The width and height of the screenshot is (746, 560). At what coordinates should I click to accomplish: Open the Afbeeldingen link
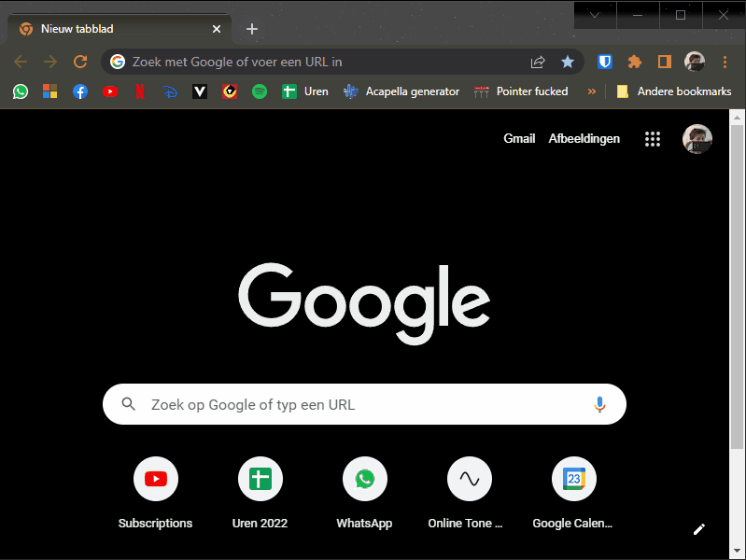click(584, 139)
